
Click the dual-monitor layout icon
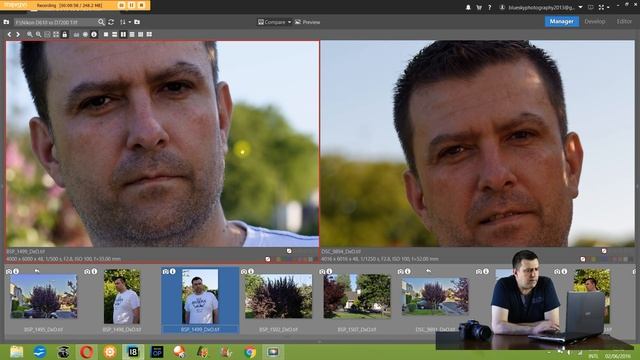pos(591,7)
